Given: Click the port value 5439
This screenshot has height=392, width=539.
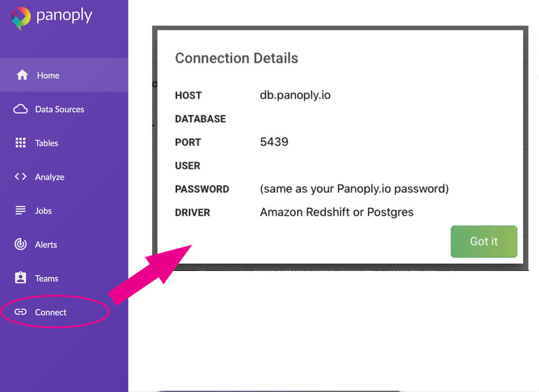Looking at the screenshot, I should 274,142.
